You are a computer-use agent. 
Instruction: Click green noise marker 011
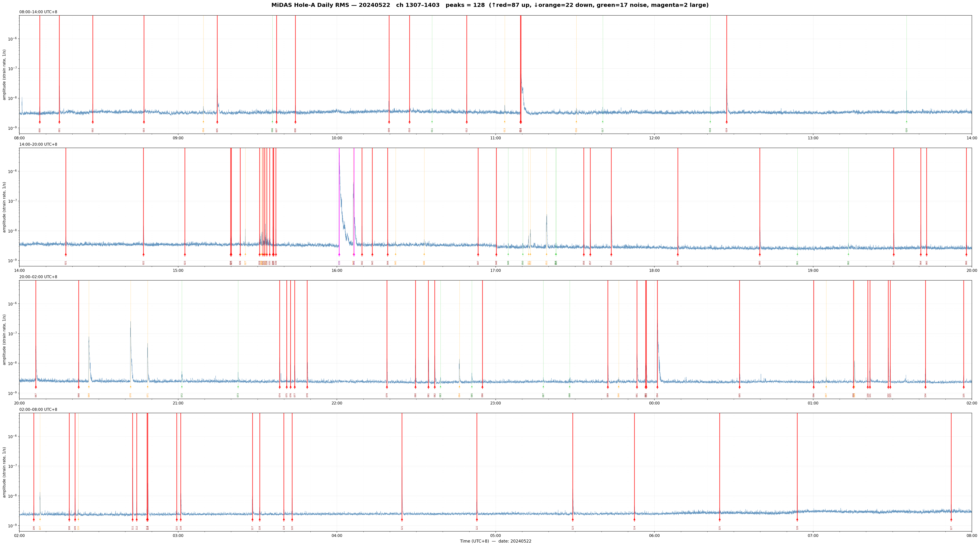432,122
